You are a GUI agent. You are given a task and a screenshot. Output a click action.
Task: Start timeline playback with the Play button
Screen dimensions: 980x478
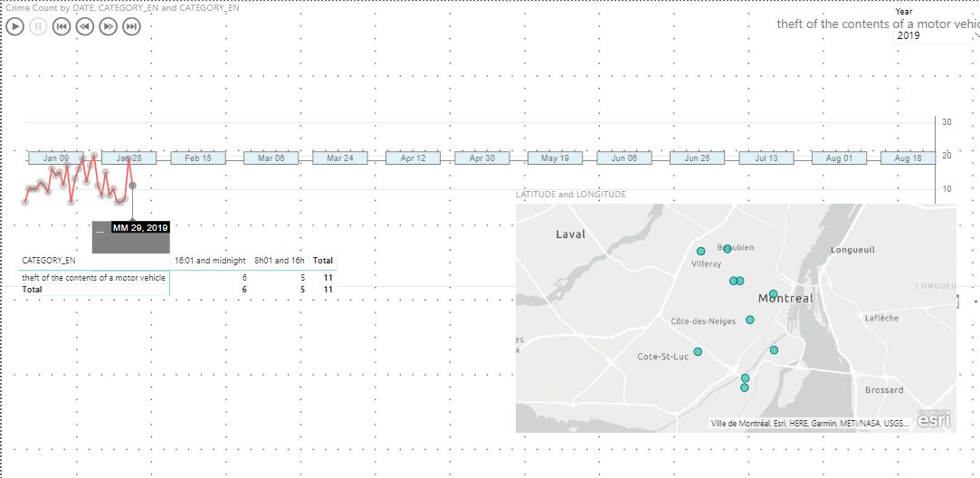click(15, 26)
